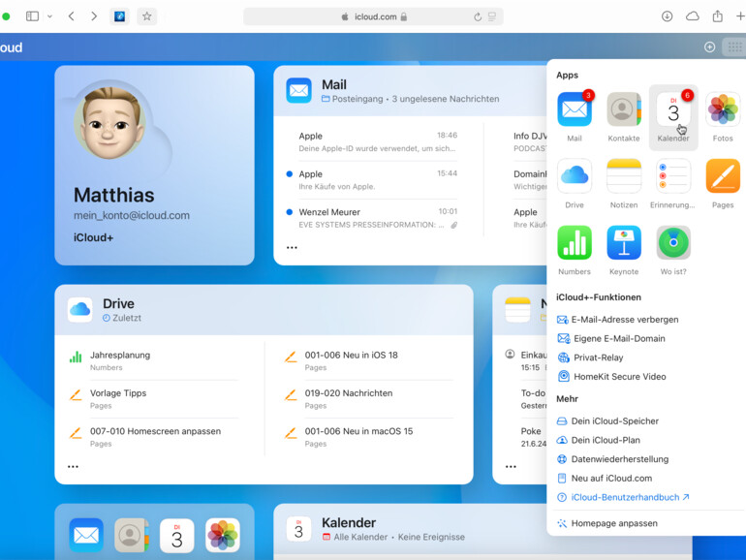The width and height of the screenshot is (746, 560).
Task: Click the reader view icon in address bar
Action: [492, 17]
